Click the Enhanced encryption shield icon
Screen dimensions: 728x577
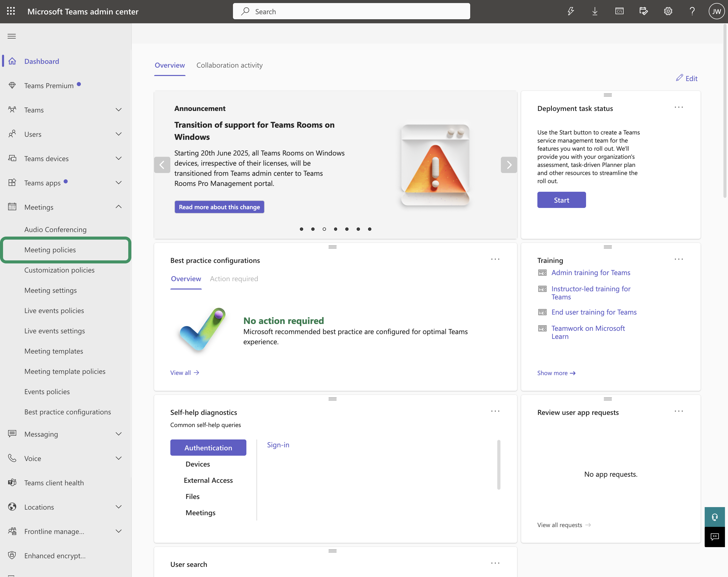pyautogui.click(x=12, y=555)
